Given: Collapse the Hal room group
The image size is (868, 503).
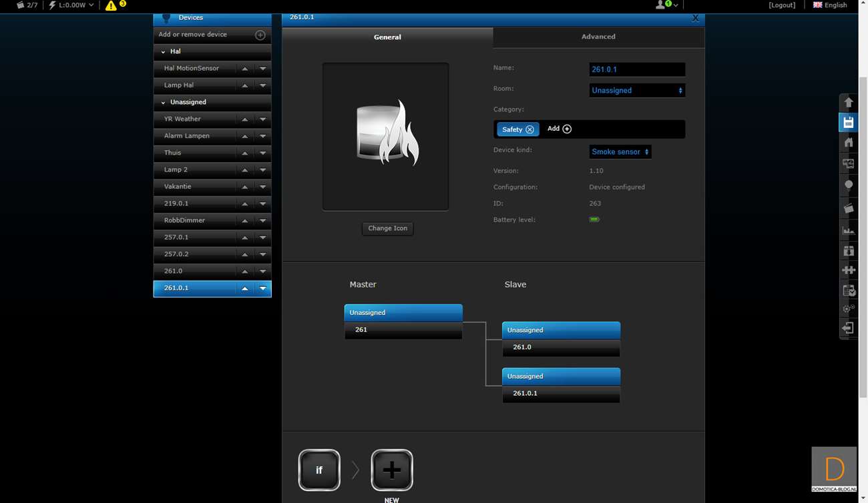Looking at the screenshot, I should click(164, 51).
